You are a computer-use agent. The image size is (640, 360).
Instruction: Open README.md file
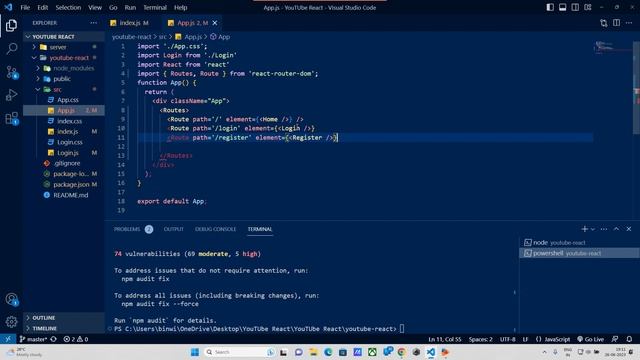click(63, 195)
